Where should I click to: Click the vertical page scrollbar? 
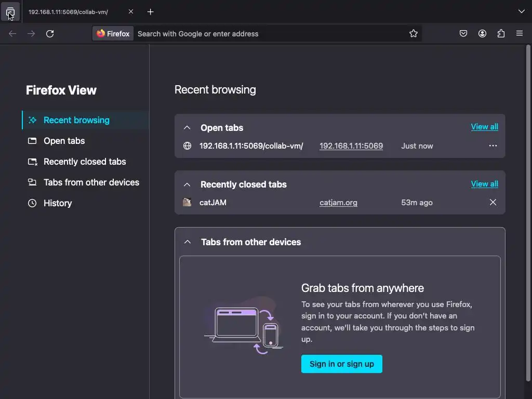528,214
